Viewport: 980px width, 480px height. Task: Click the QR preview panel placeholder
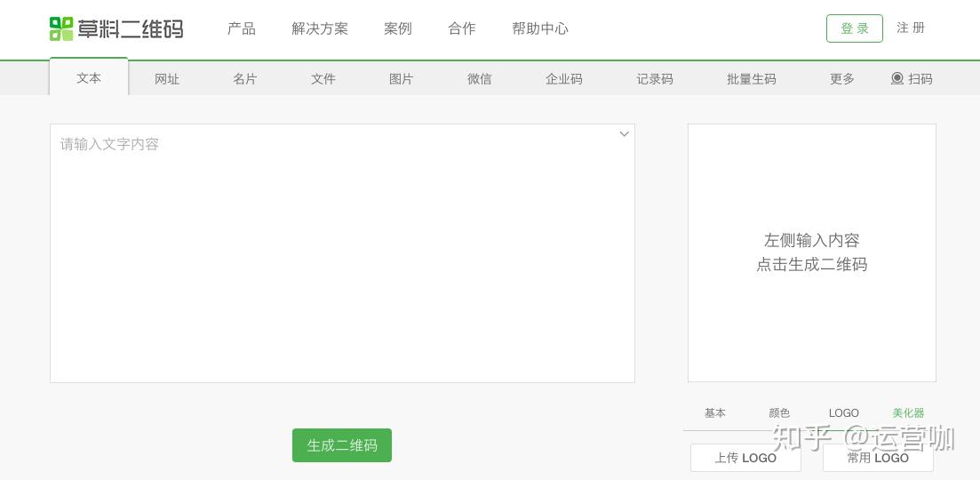[x=812, y=252]
